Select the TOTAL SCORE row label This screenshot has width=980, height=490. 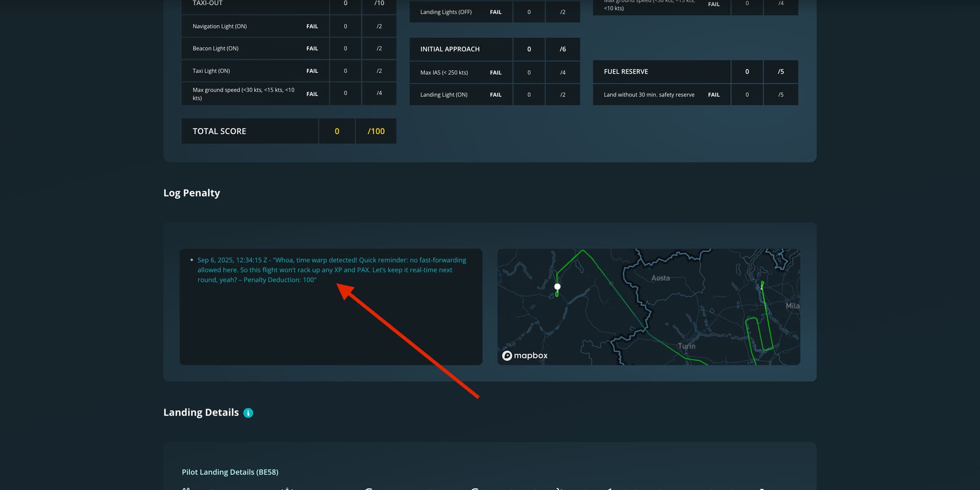(x=219, y=131)
